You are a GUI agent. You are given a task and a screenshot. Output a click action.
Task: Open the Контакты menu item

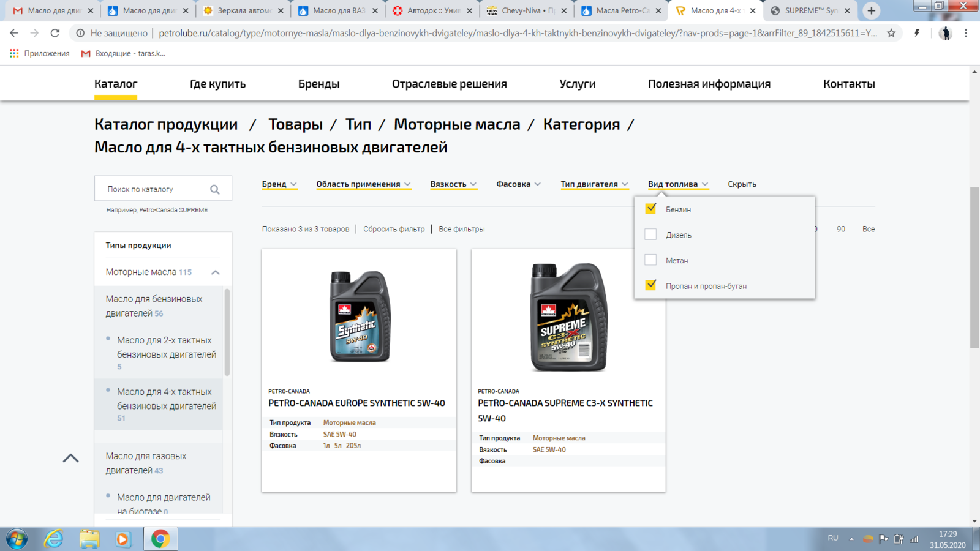point(849,84)
